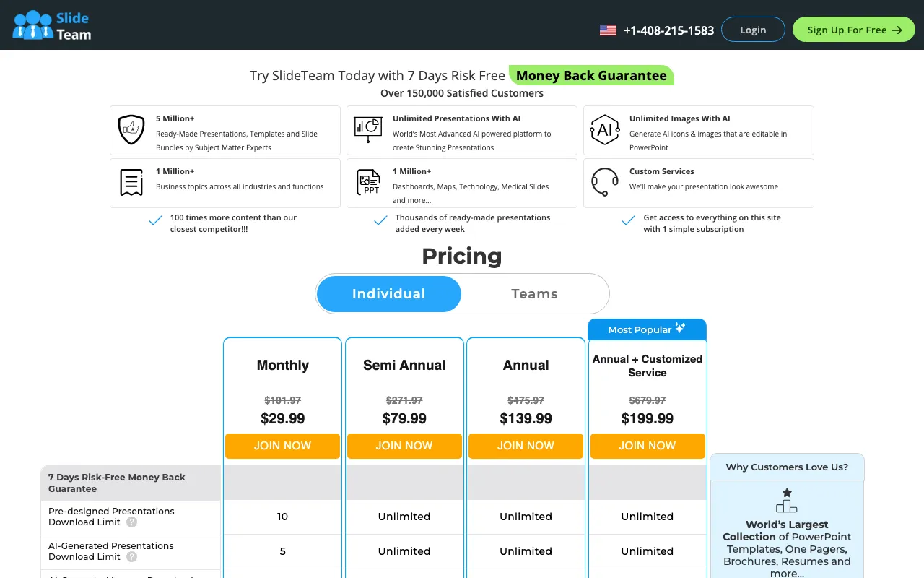This screenshot has width=924, height=578.
Task: Click the document icon beside Business topics
Action: click(131, 183)
